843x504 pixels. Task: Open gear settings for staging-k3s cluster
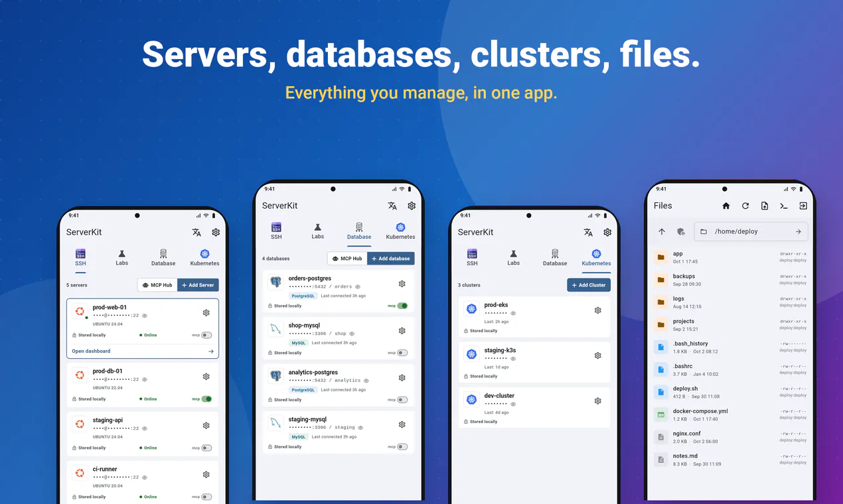598,355
